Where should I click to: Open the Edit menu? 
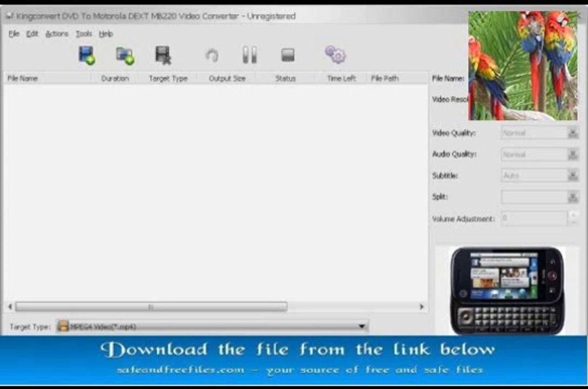point(32,33)
